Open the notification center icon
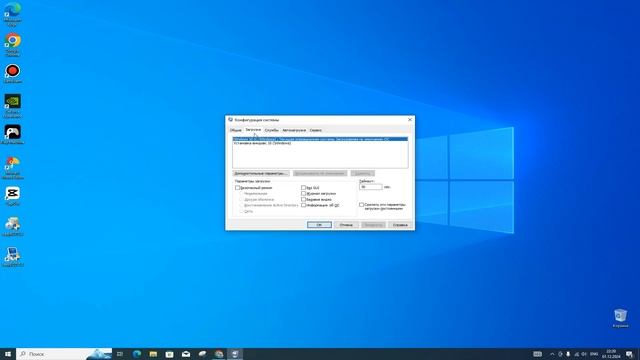Viewport: 640px width, 360px height. tap(629, 354)
